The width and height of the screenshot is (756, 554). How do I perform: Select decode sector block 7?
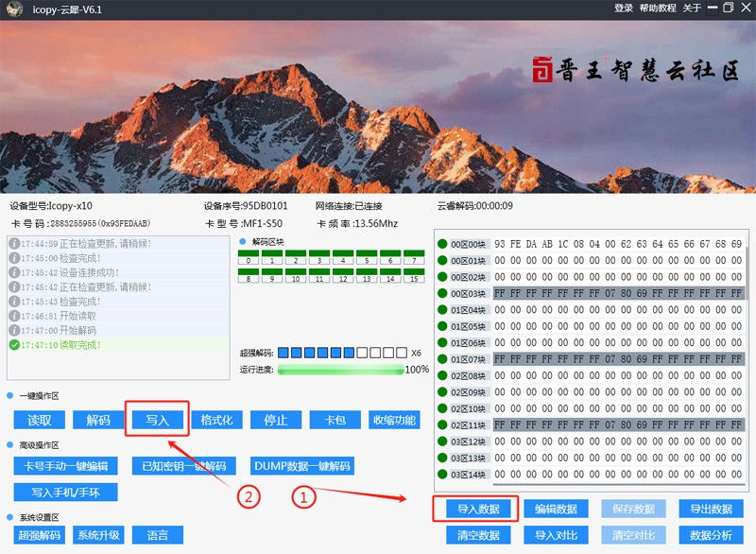click(x=414, y=257)
